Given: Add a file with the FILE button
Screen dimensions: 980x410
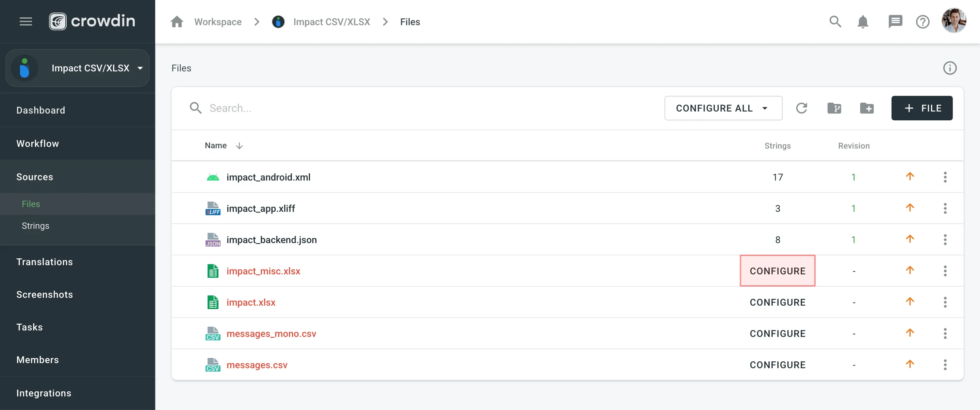Looking at the screenshot, I should pos(922,108).
